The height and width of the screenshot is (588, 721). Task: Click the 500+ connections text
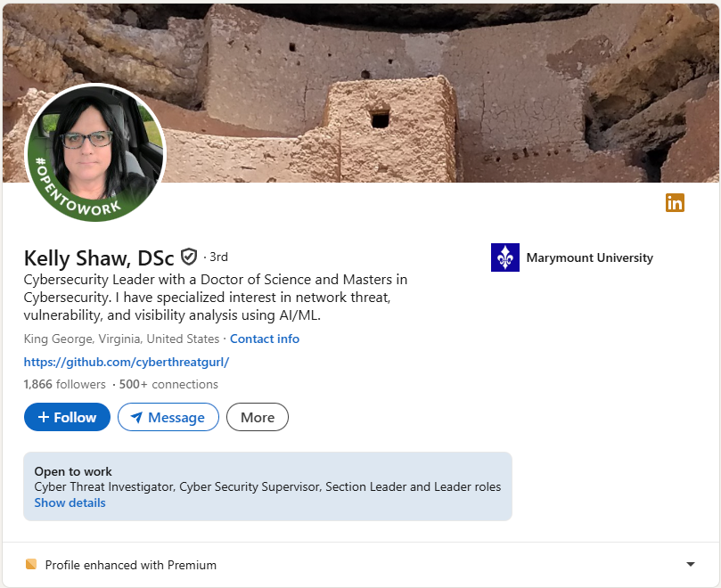pyautogui.click(x=168, y=384)
